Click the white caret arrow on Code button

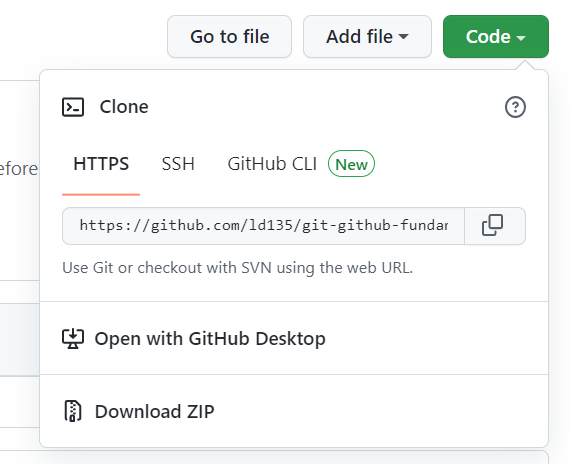point(521,37)
